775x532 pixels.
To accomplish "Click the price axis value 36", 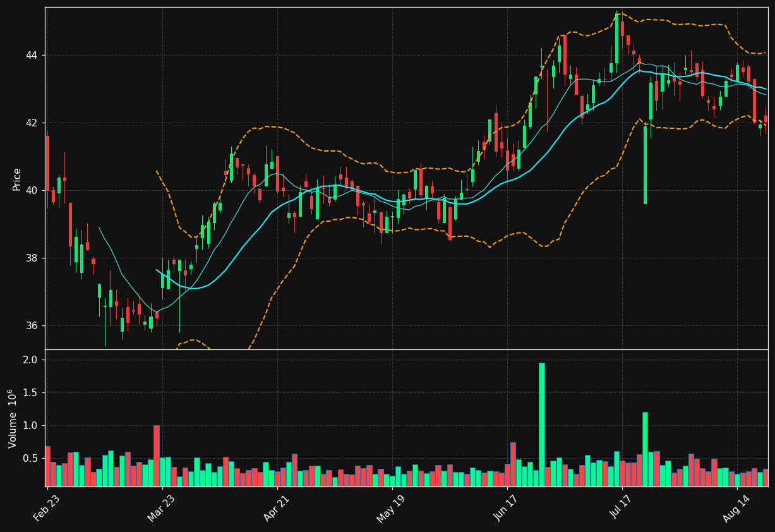I will click(32, 326).
